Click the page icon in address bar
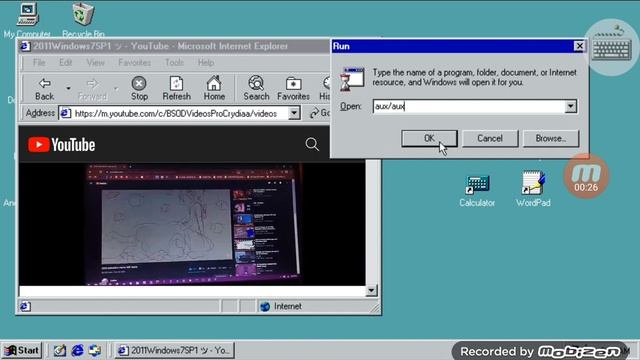640x360 pixels. click(66, 113)
